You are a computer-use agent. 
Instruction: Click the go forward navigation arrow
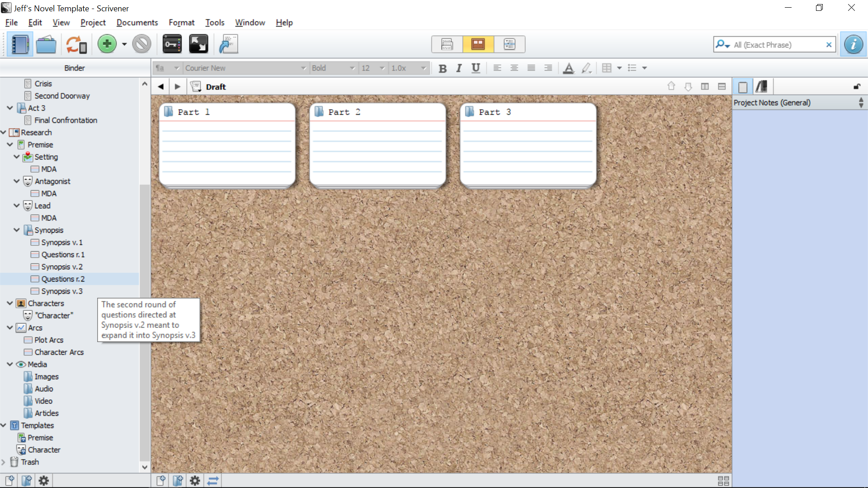pyautogui.click(x=178, y=86)
